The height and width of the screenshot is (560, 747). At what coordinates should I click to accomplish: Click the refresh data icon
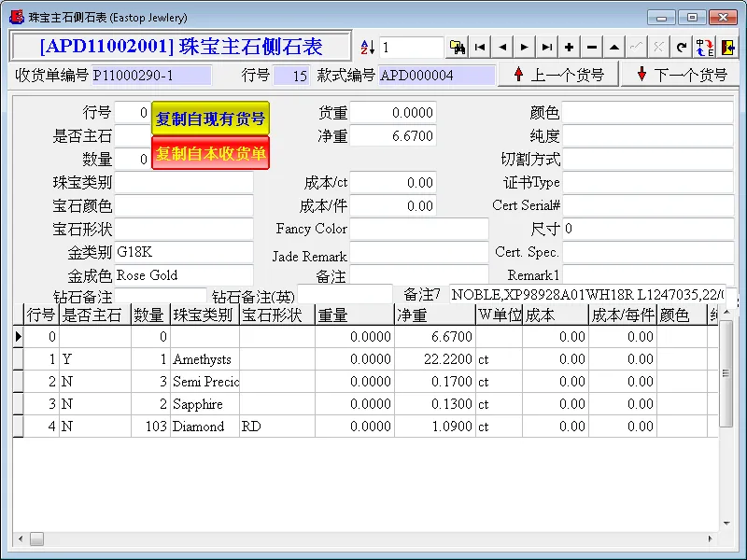point(682,48)
